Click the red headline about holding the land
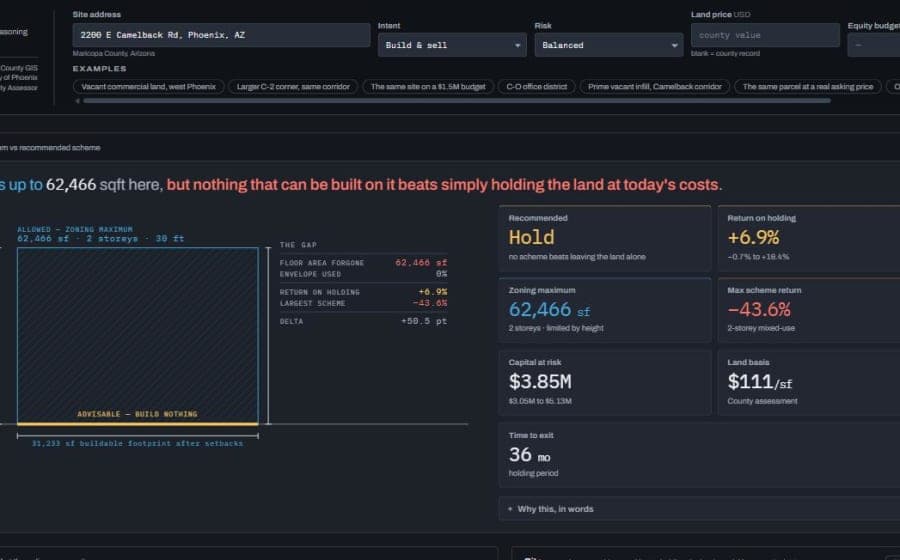 pos(444,185)
